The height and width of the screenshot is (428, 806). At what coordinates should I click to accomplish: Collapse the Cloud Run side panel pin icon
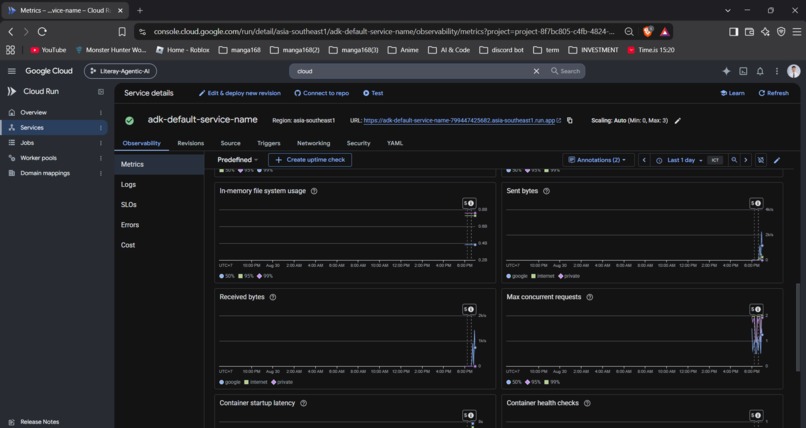pos(101,91)
